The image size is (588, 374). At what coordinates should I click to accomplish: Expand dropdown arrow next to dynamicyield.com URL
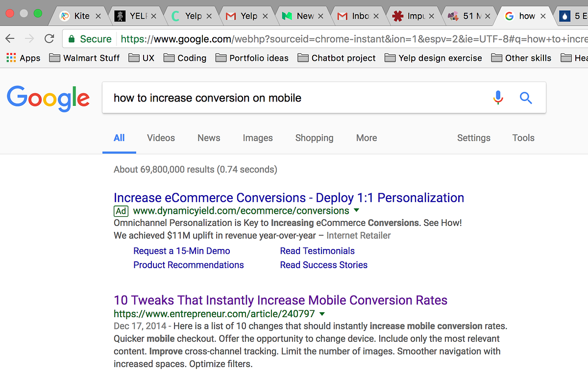(356, 211)
